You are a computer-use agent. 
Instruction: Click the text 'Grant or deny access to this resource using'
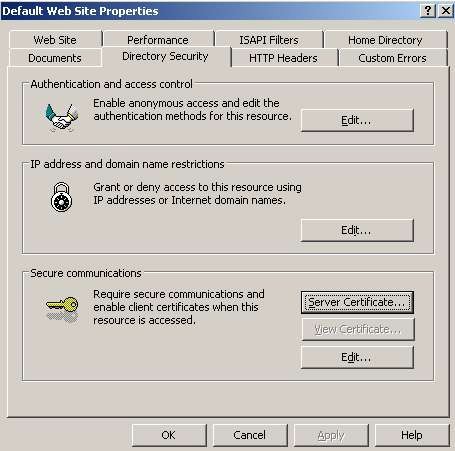point(197,187)
